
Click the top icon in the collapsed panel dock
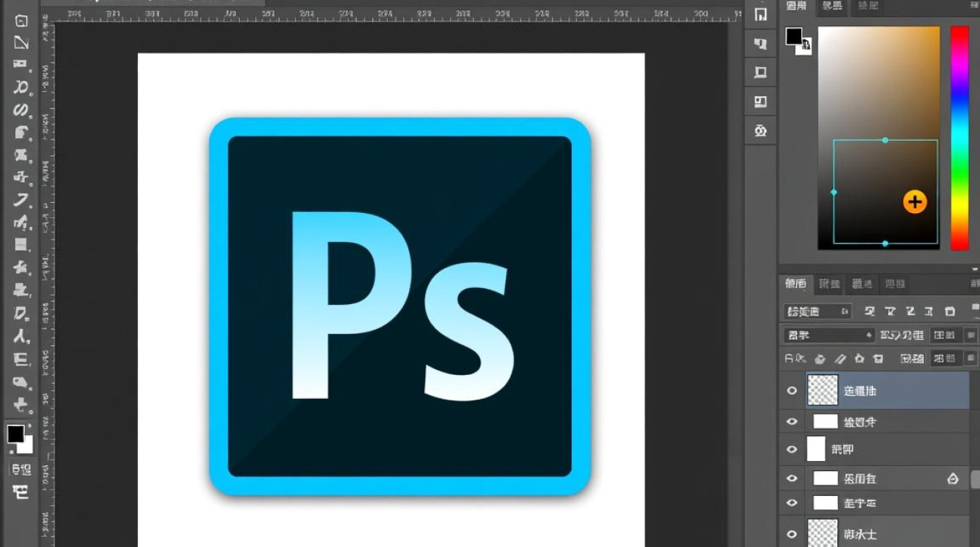click(761, 15)
